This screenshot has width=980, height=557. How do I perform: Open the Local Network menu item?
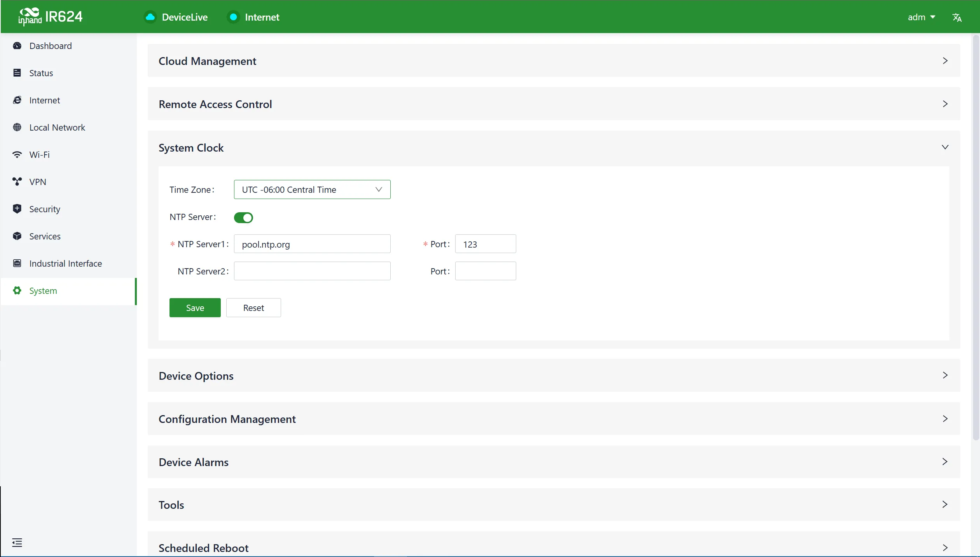68,127
